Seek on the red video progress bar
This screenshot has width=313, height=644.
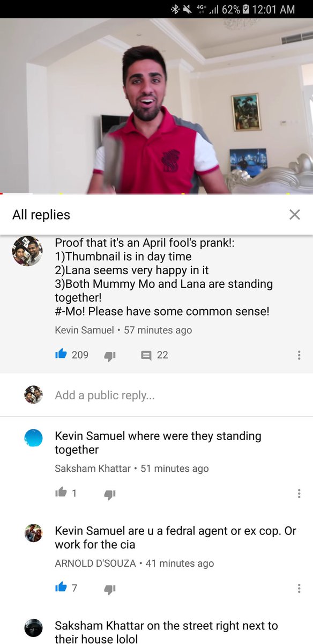(156, 193)
